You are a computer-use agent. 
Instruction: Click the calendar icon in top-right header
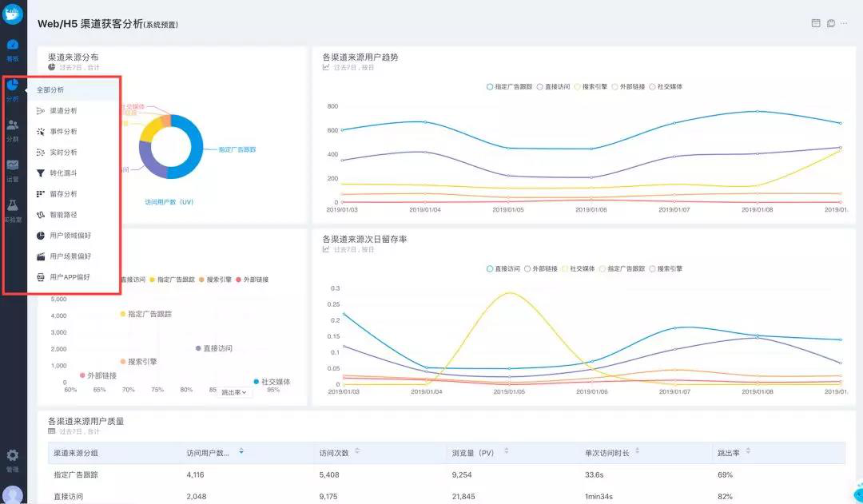coord(816,23)
